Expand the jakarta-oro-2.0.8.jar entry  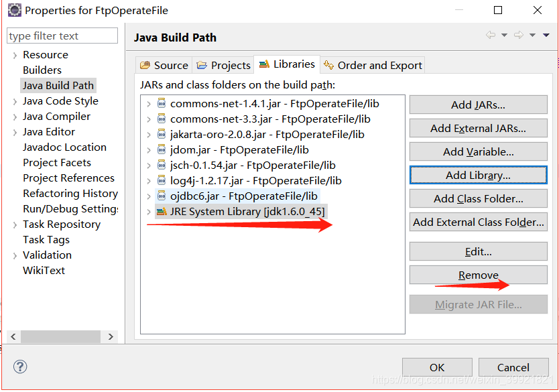(x=149, y=135)
